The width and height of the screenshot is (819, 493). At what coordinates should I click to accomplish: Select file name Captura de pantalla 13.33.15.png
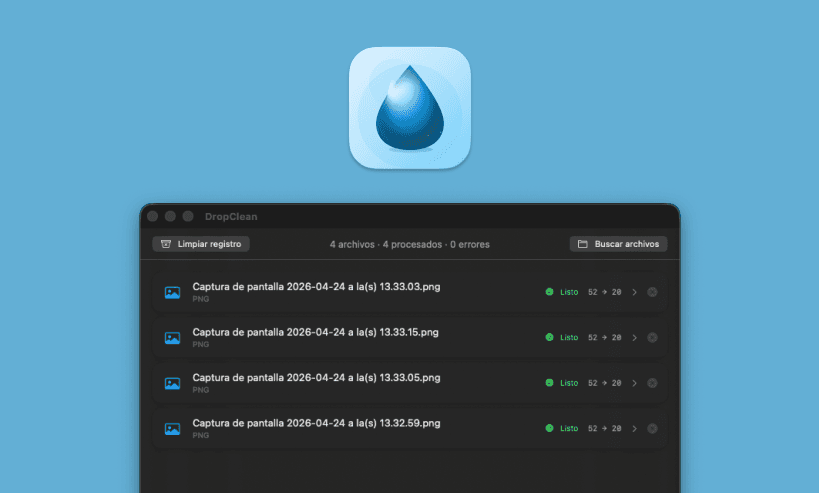[315, 332]
